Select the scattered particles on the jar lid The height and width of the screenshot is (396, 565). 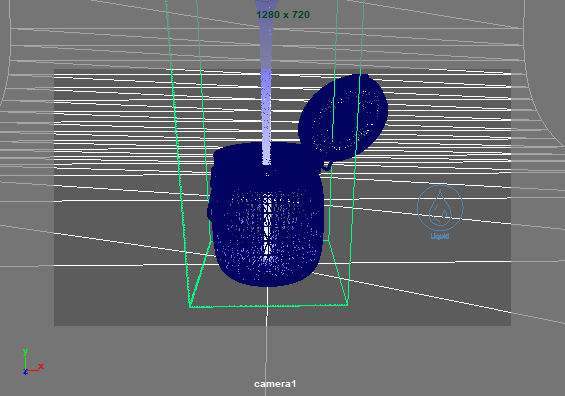[x=344, y=119]
